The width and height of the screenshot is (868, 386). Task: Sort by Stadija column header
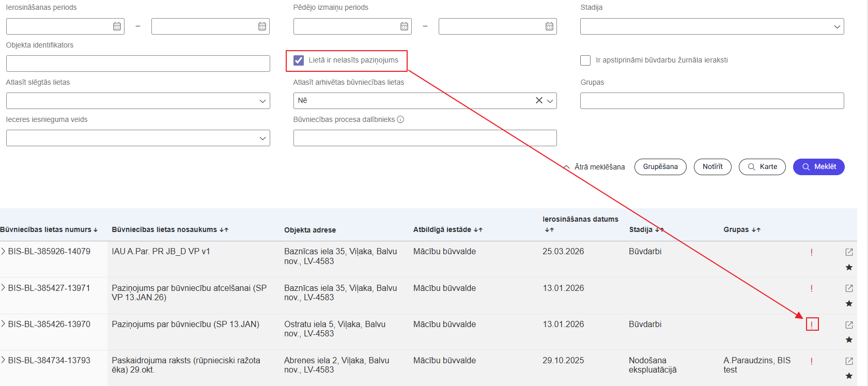[x=646, y=229]
